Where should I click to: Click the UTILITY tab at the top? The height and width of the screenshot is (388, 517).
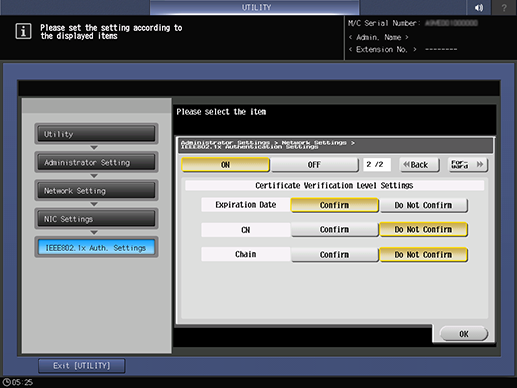pyautogui.click(x=255, y=7)
